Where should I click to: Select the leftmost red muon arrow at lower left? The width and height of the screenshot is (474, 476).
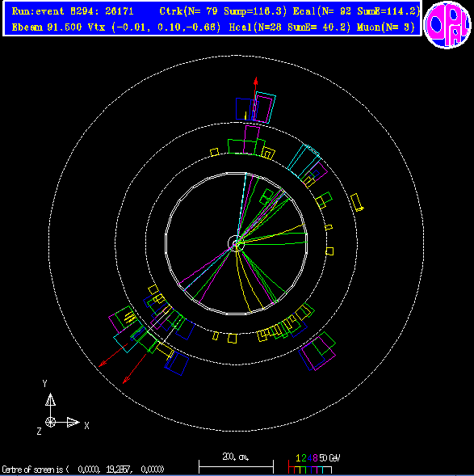pos(113,355)
